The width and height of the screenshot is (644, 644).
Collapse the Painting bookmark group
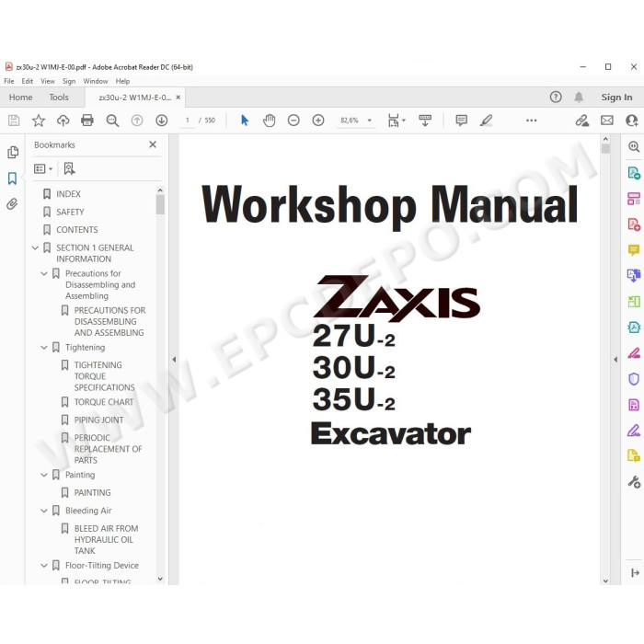click(44, 475)
